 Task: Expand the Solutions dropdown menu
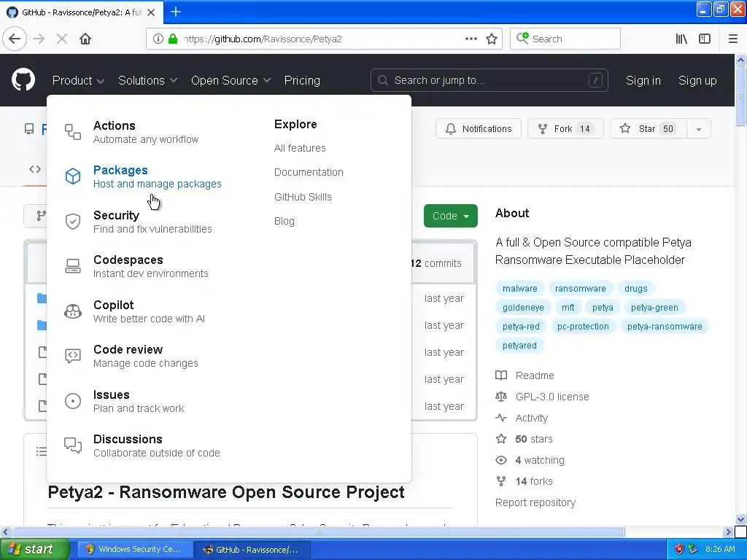coord(147,80)
